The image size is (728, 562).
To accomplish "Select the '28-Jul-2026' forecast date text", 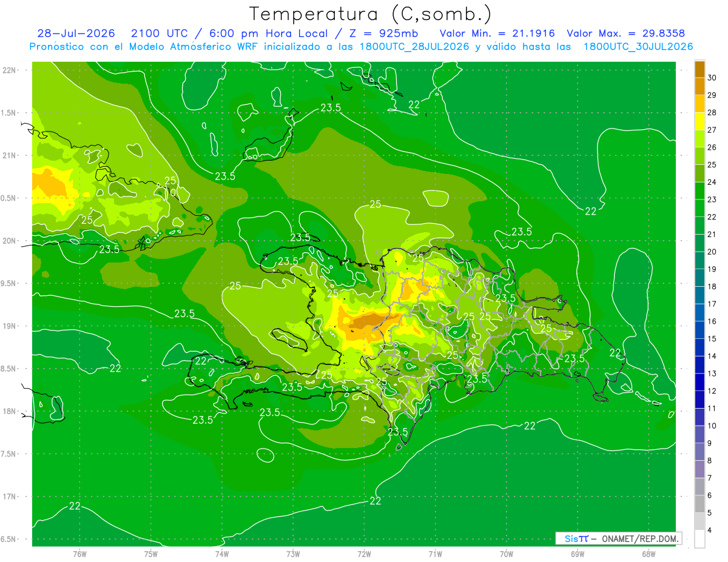I will point(76,33).
